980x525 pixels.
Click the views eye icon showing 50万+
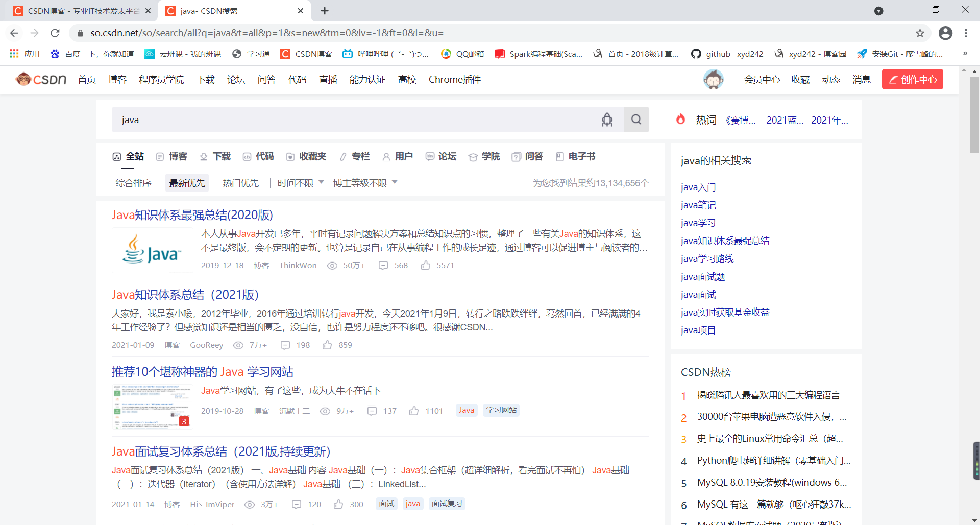332,266
